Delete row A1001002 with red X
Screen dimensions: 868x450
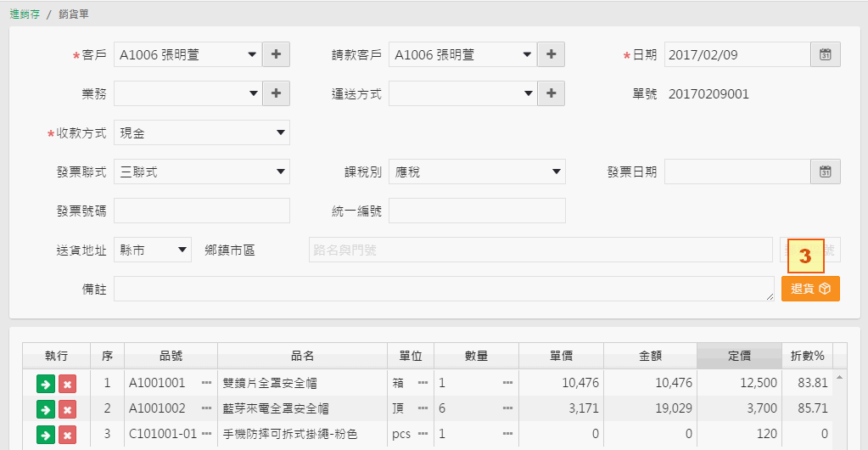tap(67, 409)
